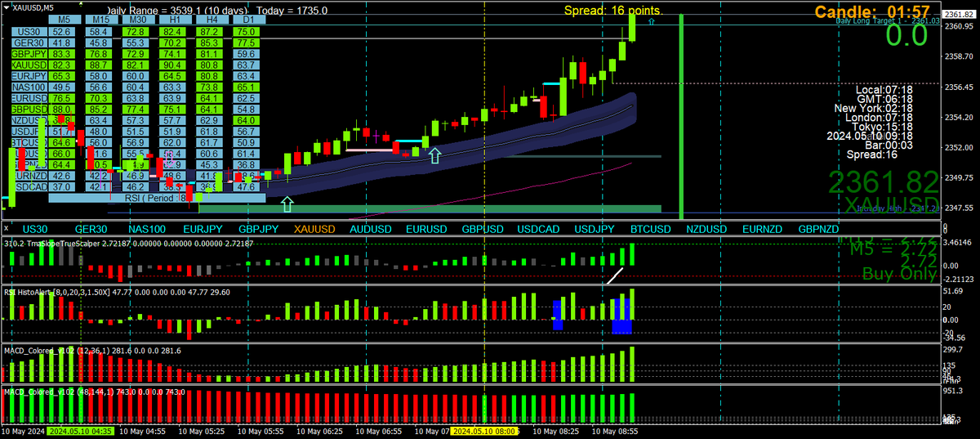Screen dimensions: 980x439
Task: Switch chart to EURJPY in symbol bar
Action: coord(203,230)
